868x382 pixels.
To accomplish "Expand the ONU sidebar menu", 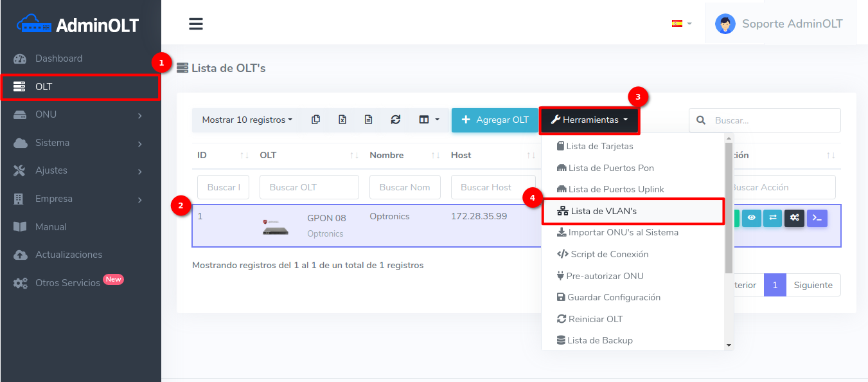I will pos(80,114).
